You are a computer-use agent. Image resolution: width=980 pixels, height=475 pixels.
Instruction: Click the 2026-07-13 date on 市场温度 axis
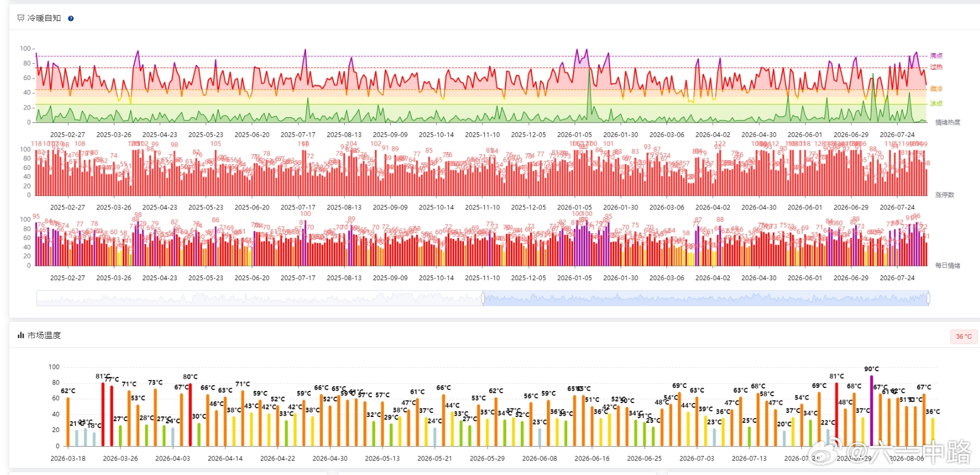pyautogui.click(x=749, y=458)
